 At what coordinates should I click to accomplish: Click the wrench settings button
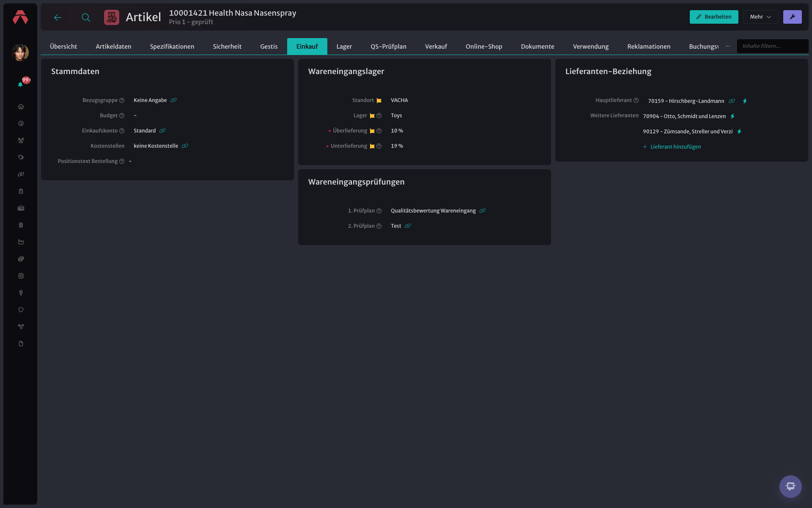tap(792, 17)
